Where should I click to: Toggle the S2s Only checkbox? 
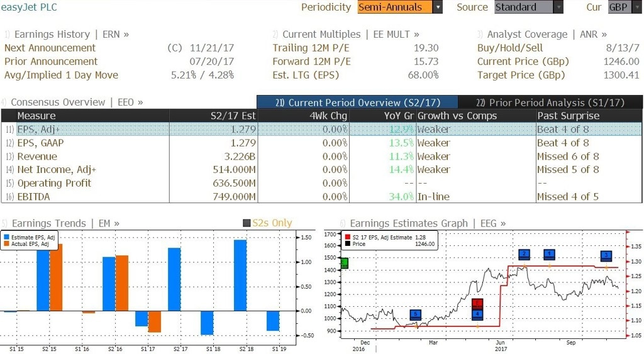(x=247, y=223)
